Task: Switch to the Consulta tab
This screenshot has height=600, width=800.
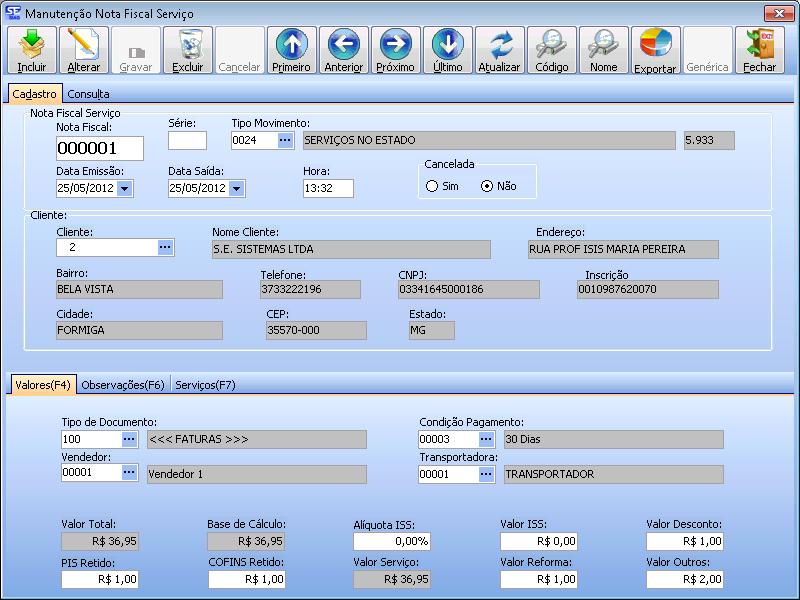Action: (x=88, y=94)
